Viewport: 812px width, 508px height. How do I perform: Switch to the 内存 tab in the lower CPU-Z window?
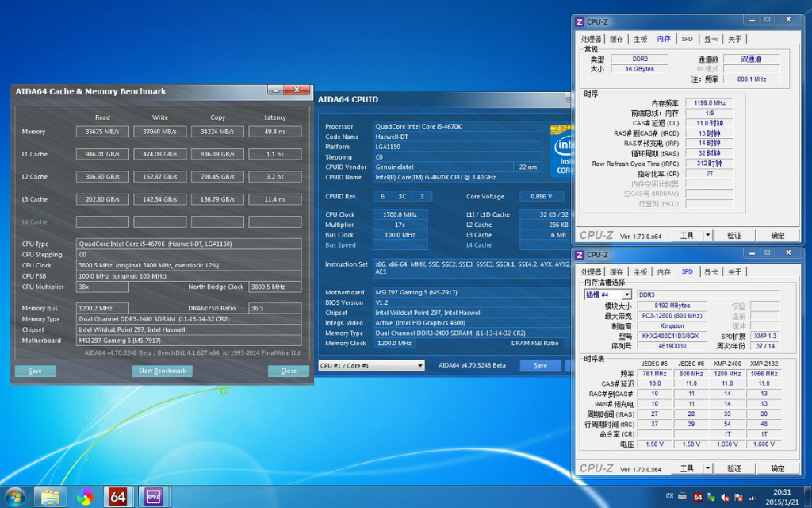tap(664, 271)
